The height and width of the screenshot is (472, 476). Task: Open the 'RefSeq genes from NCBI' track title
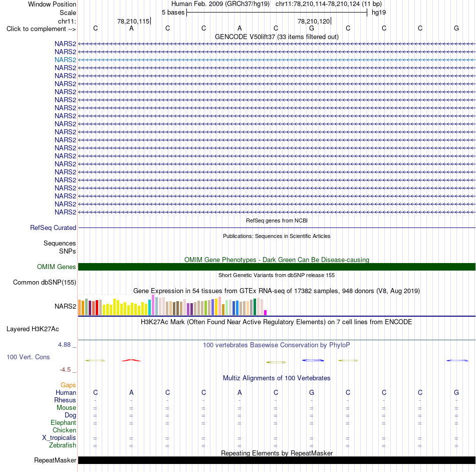[277, 220]
